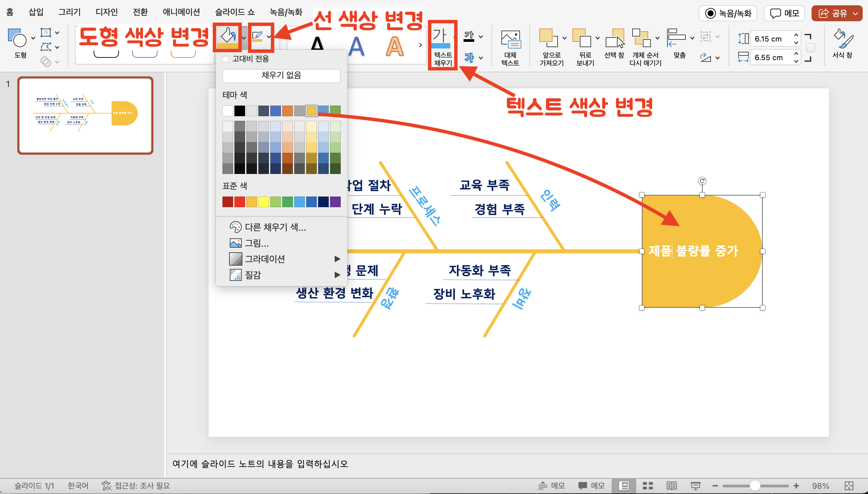
Task: Click the 맞춤 align icon
Action: coord(676,37)
